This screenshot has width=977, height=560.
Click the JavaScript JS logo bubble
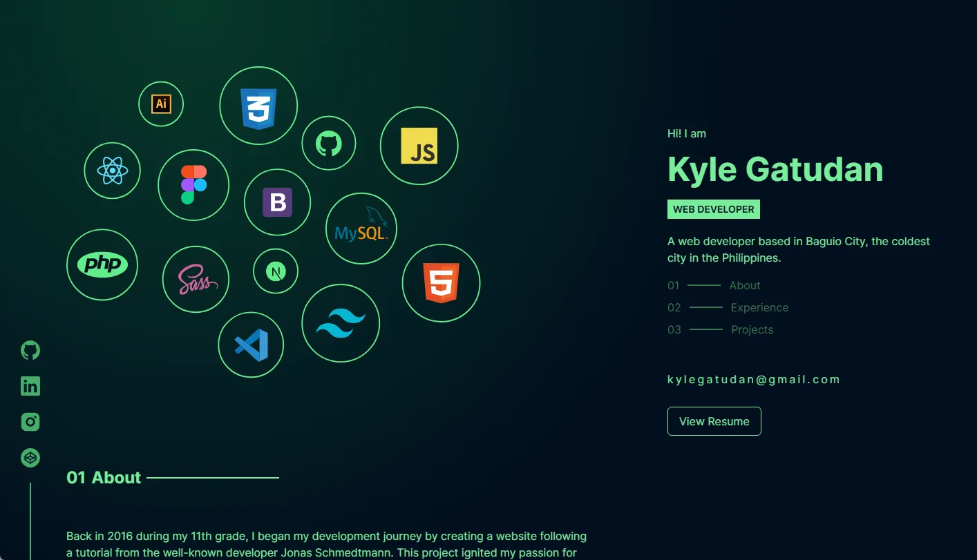[419, 146]
